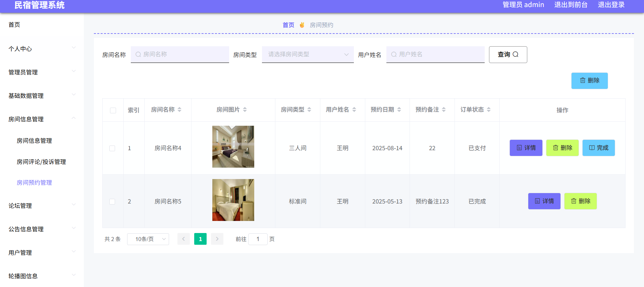Image resolution: width=644 pixels, height=287 pixels.
Task: Expand the 个人中心 sidebar menu
Action: pos(42,49)
